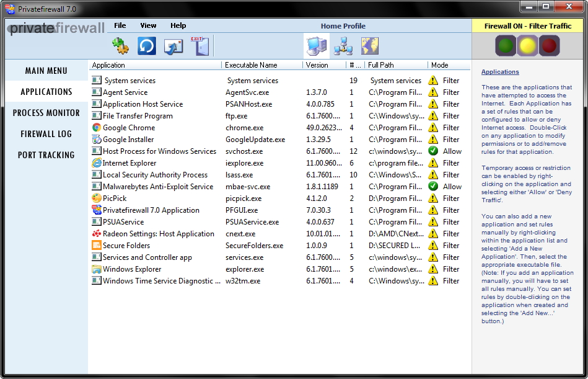Set firewall to yellow filter traffic light

528,45
